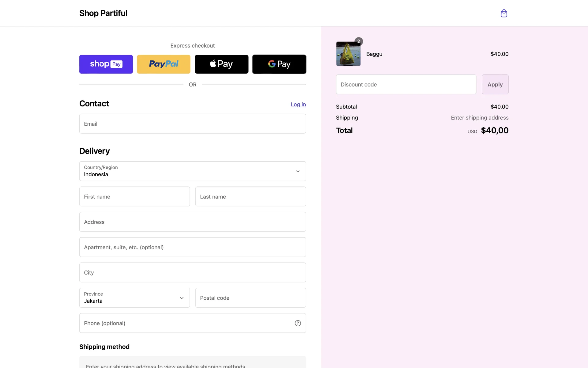The image size is (588, 368).
Task: Select the Last name field
Action: click(x=250, y=197)
